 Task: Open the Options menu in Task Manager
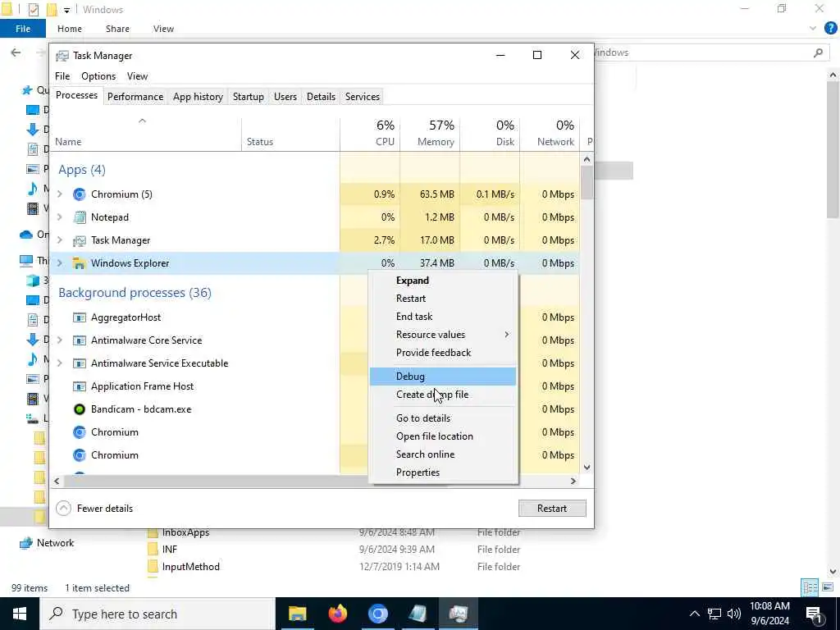98,76
